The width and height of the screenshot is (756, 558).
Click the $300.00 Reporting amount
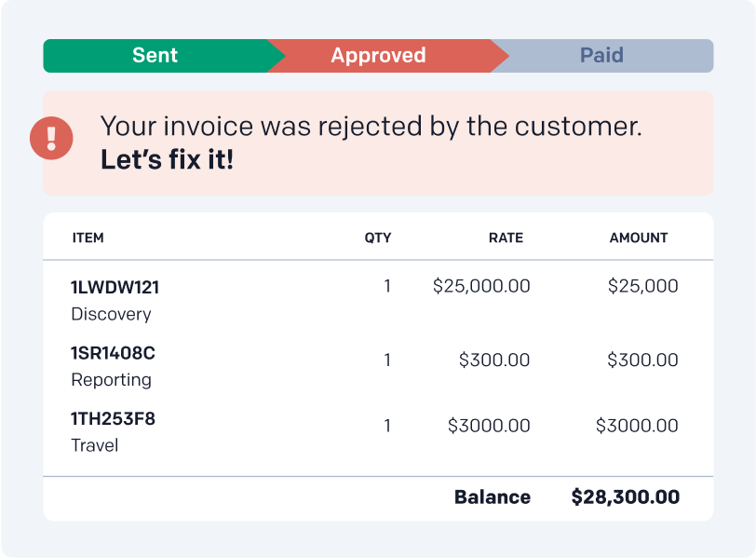pyautogui.click(x=642, y=360)
